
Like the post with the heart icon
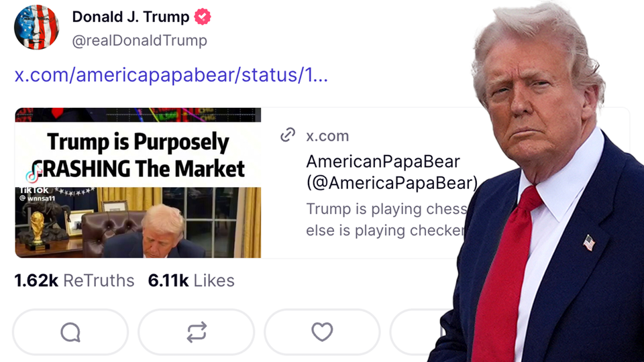click(322, 332)
